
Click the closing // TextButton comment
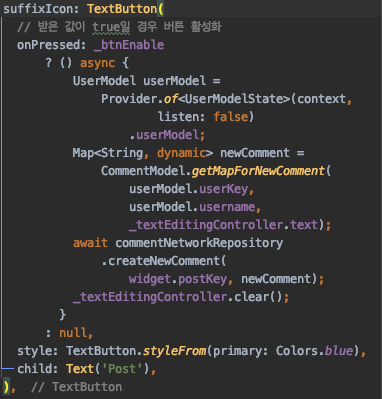(x=77, y=387)
